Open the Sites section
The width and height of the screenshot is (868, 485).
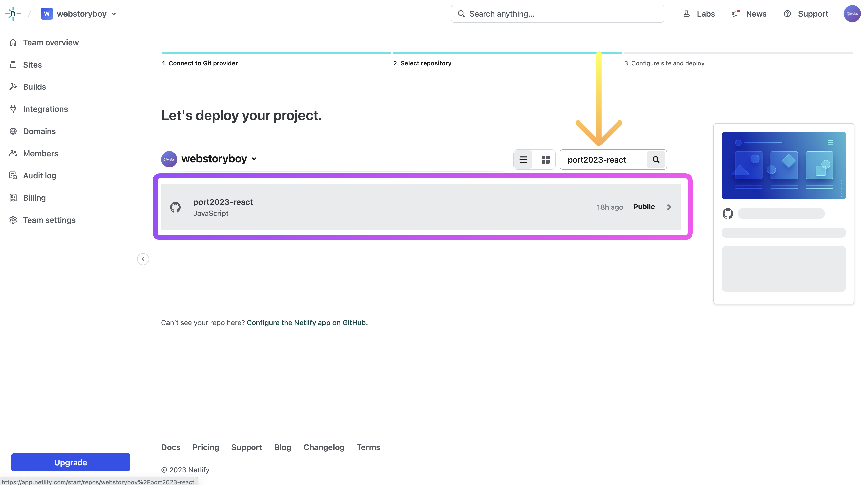click(32, 65)
